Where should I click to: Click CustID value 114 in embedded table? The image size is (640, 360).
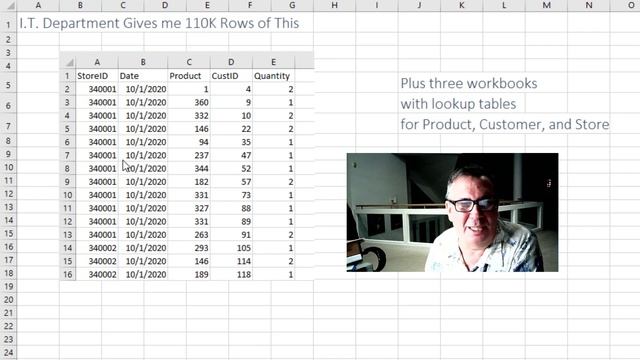pos(244,261)
